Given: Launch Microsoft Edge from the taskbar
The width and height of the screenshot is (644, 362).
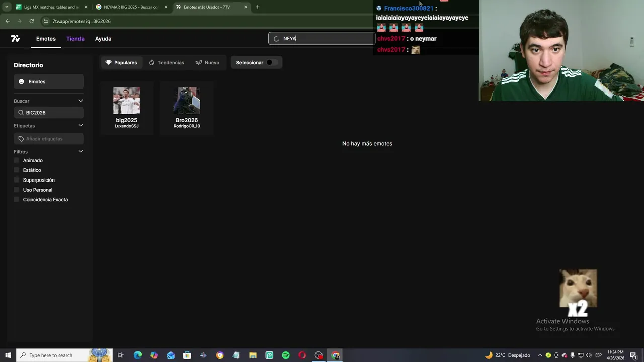Looking at the screenshot, I should tap(137, 355).
